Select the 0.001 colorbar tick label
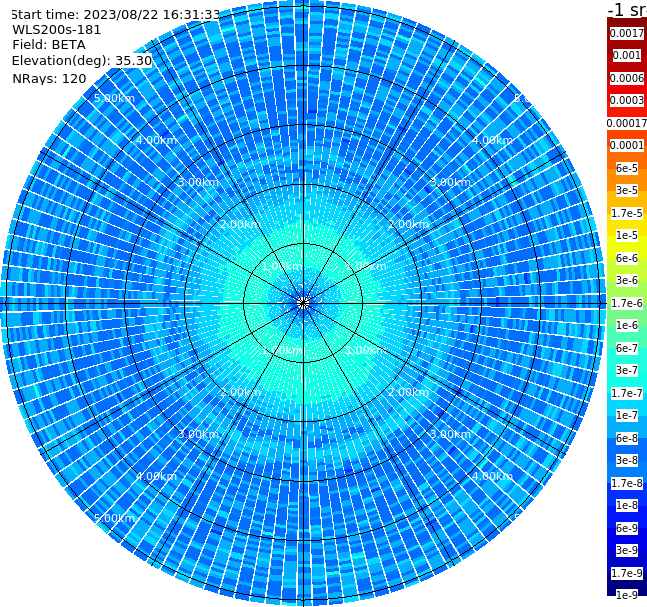Viewport: 647px width, 607px height. pos(627,56)
